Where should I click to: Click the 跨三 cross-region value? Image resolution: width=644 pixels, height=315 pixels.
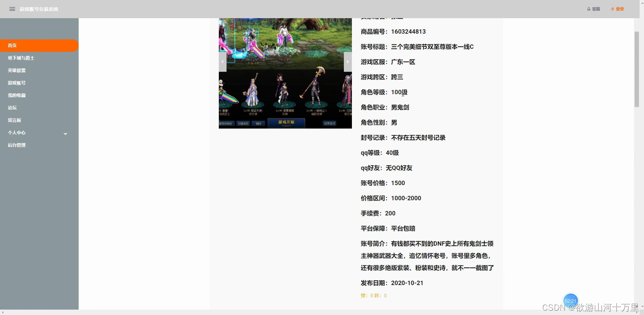(397, 77)
